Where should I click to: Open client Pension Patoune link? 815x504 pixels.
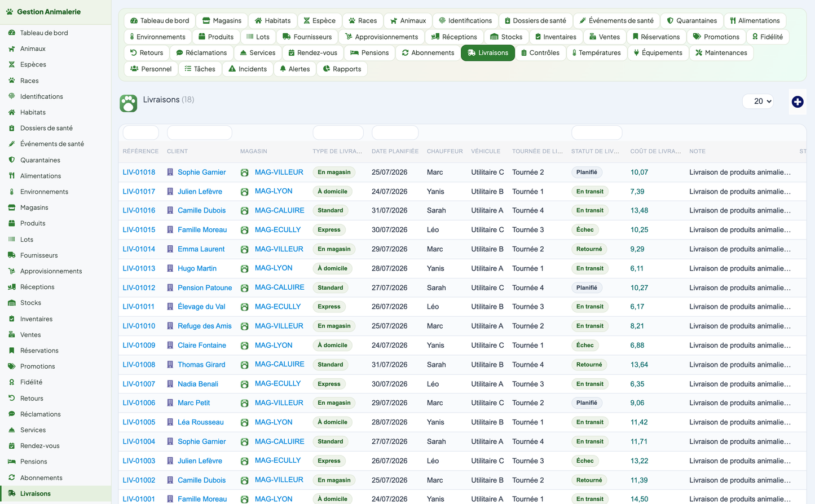pos(205,288)
